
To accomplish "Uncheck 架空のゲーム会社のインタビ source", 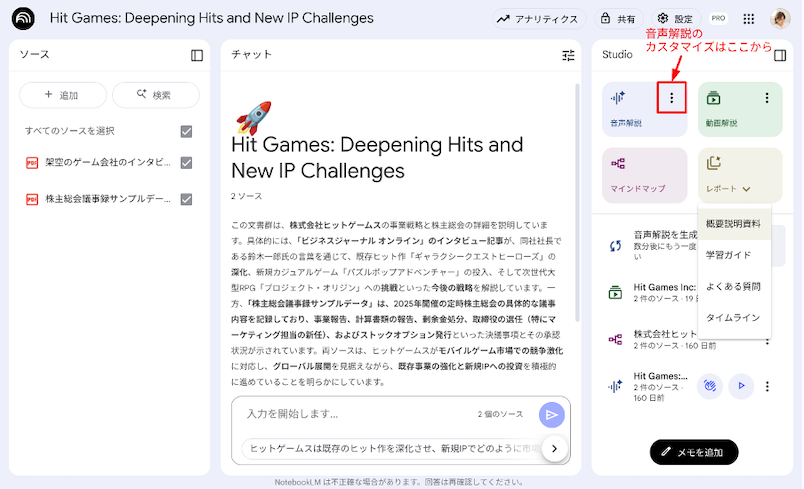I will pos(187,163).
